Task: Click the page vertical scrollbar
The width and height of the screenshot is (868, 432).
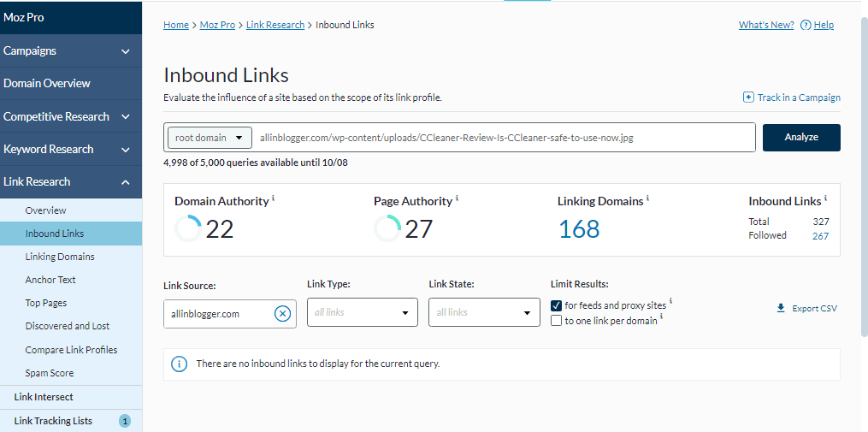Action: 864,177
